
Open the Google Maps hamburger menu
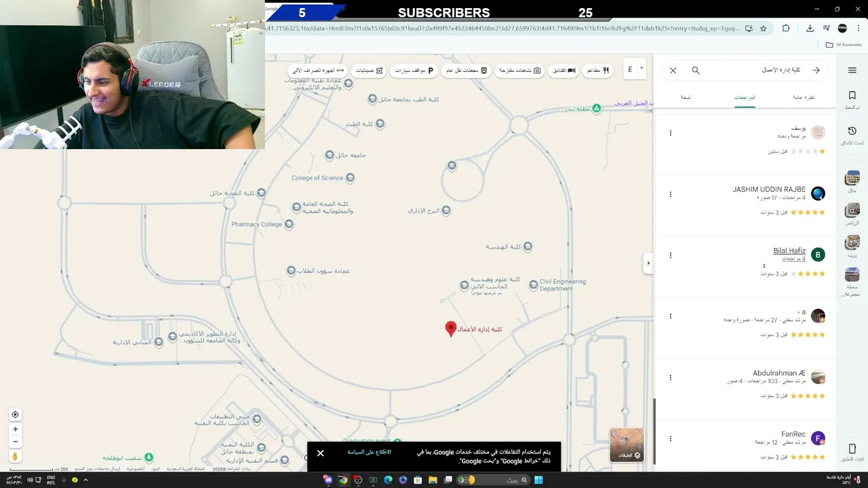[x=852, y=70]
